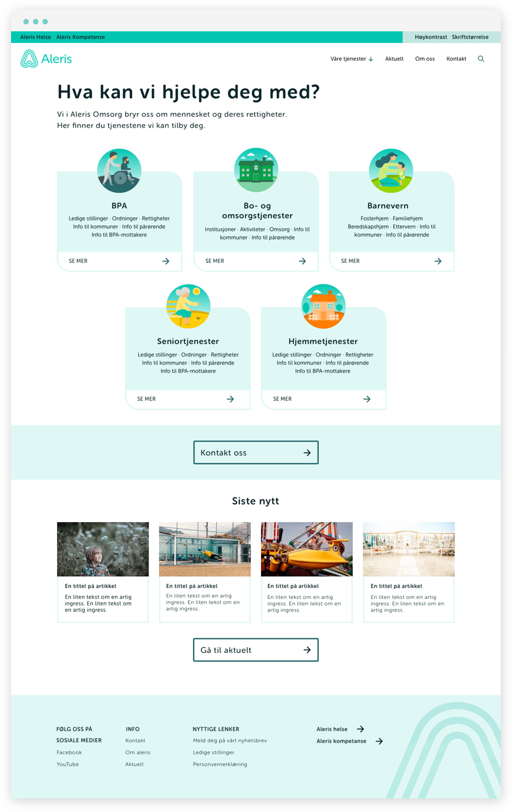Viewport: 513px width, 812px height.
Task: Open the Aktuelt menu item
Action: 394,59
